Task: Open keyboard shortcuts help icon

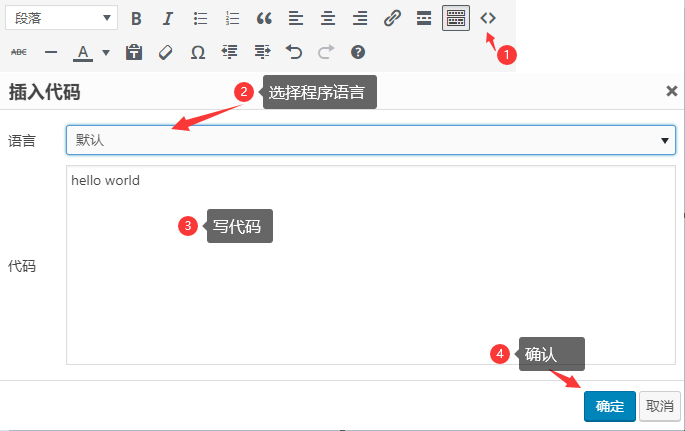Action: click(x=358, y=52)
